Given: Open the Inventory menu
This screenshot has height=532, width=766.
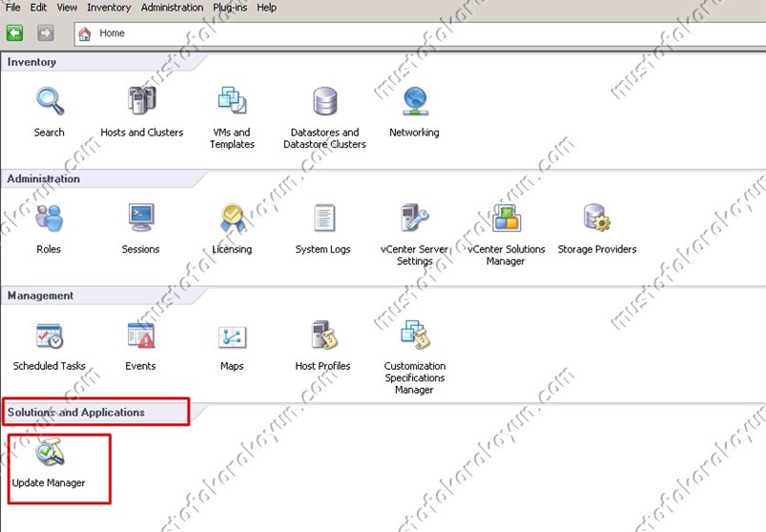Looking at the screenshot, I should pyautogui.click(x=109, y=8).
